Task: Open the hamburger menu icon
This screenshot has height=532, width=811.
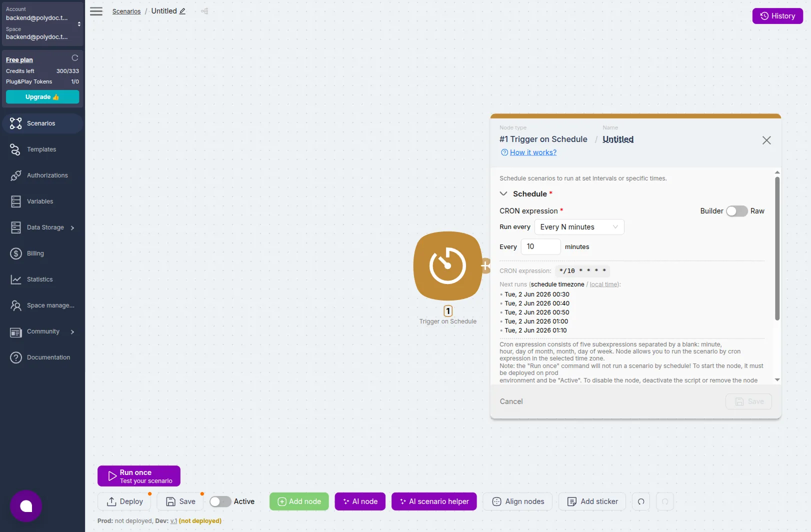Action: [96, 11]
